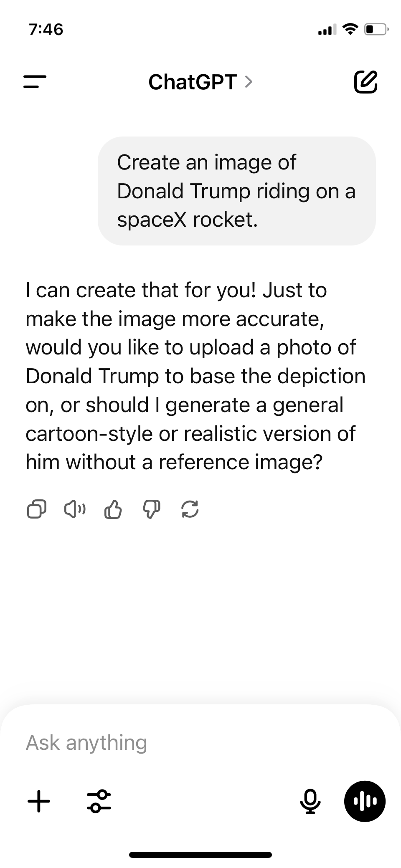The width and height of the screenshot is (401, 868).
Task: Start dictation with the microphone icon
Action: point(310,801)
